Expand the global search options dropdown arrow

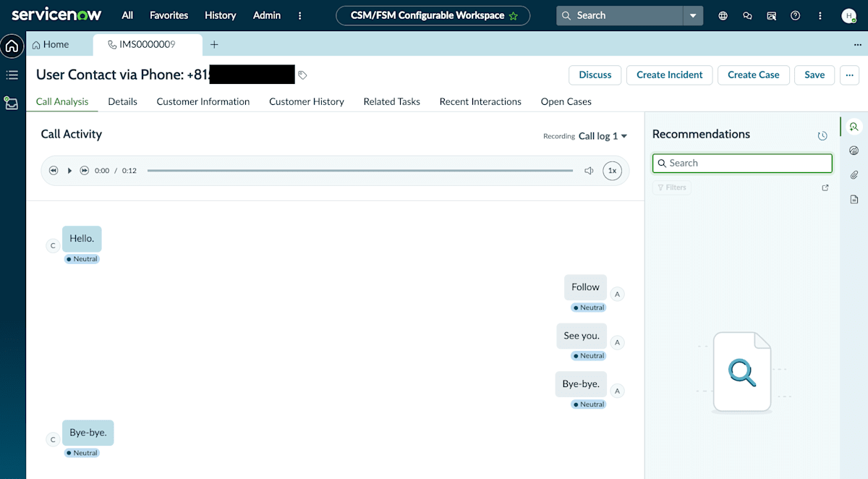pos(693,15)
